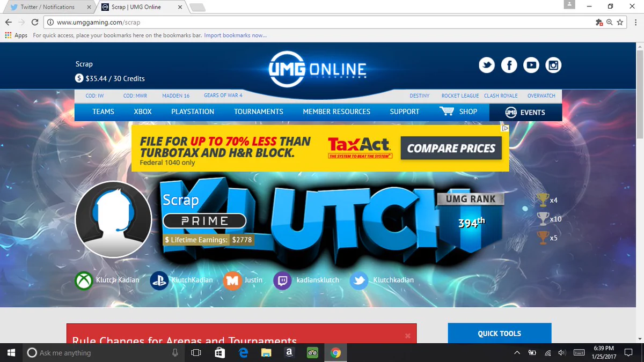Open UMG Instagram social icon
Image resolution: width=644 pixels, height=362 pixels.
point(553,65)
